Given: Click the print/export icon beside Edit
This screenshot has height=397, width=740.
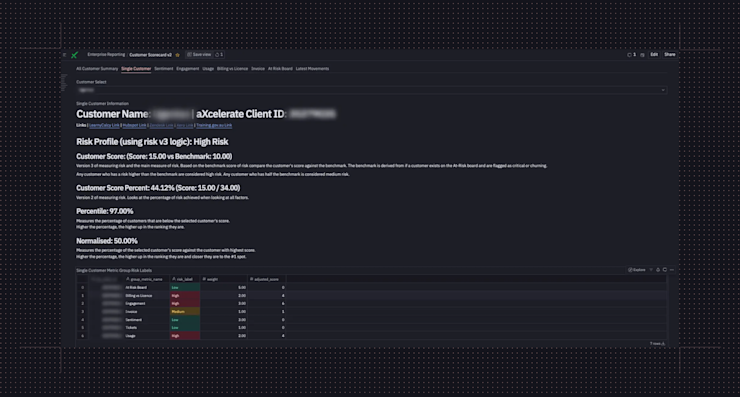Looking at the screenshot, I should coord(642,55).
